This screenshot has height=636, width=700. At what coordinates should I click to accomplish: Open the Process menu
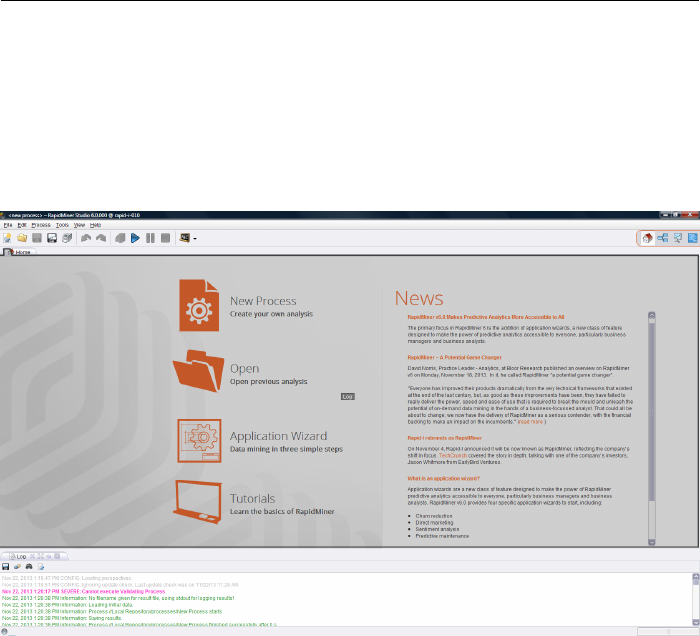41,225
